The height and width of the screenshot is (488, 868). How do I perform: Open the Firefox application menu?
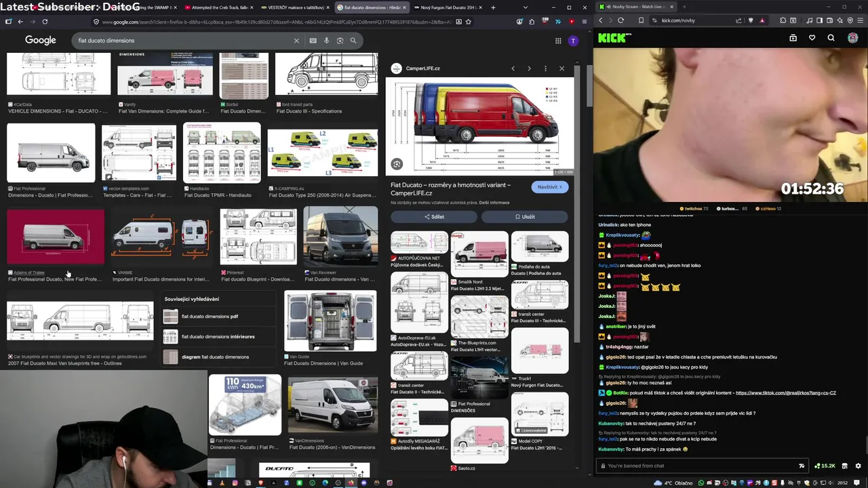[584, 22]
